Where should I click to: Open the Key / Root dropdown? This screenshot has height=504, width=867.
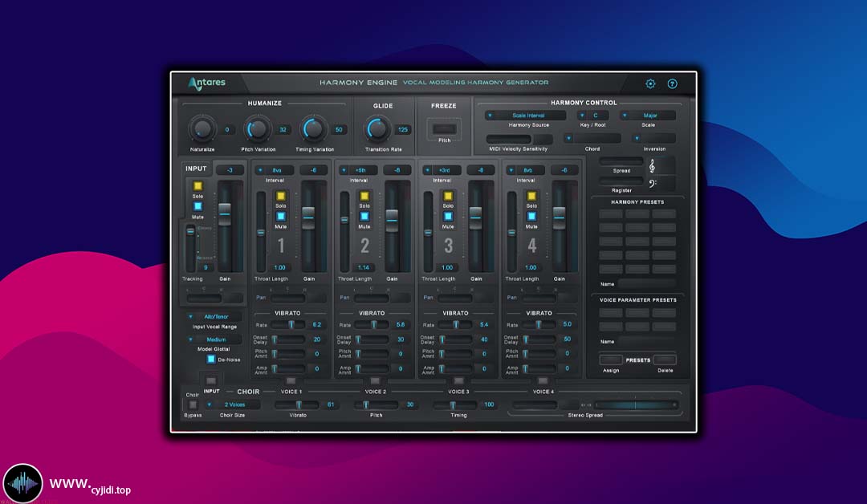tap(592, 116)
